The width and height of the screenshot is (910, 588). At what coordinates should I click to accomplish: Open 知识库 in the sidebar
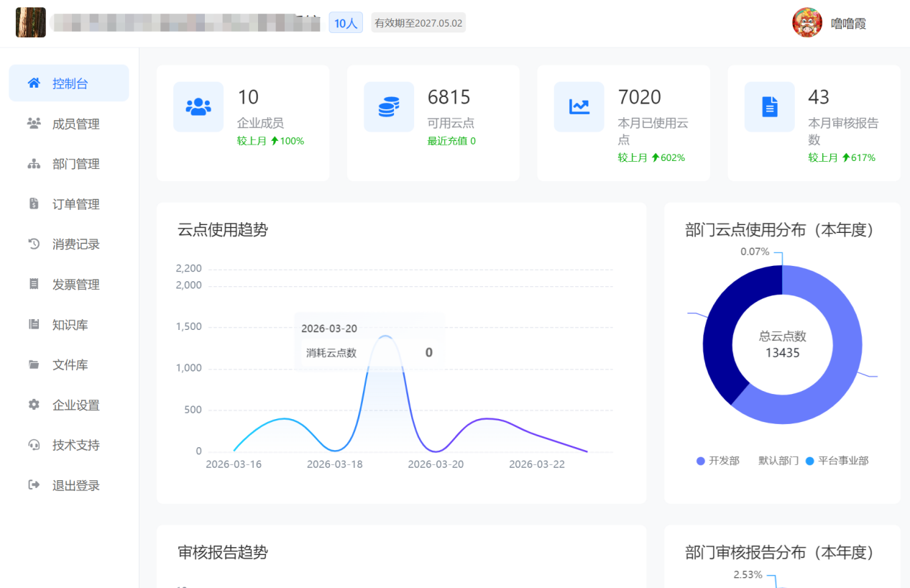tap(70, 325)
